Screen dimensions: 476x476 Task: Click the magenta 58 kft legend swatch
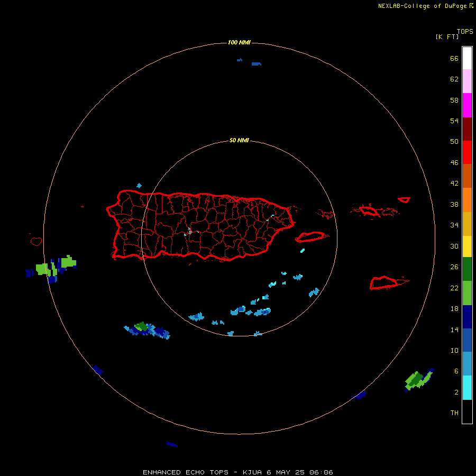[467, 105]
